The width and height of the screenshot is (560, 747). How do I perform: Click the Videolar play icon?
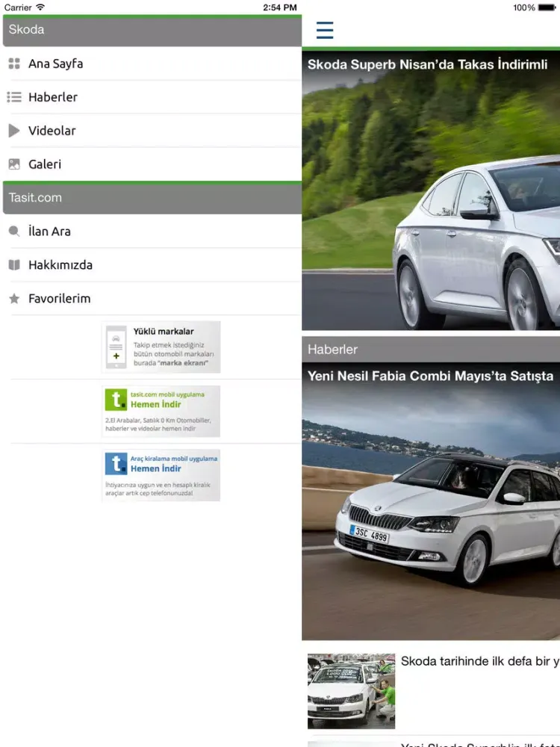(14, 131)
